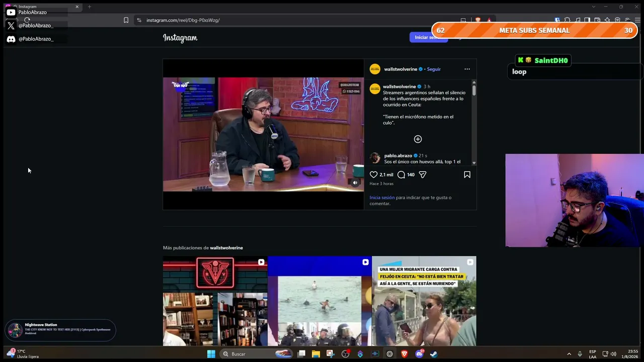Reload the page with the refresh button
Viewport: 644px width, 362px height.
[27, 20]
